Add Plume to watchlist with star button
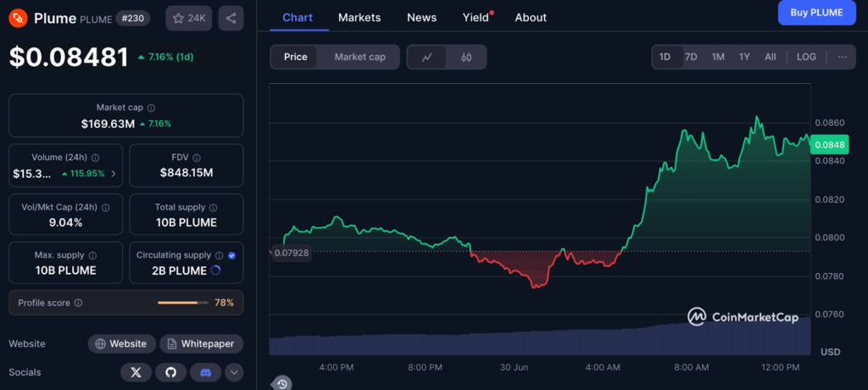This screenshot has height=390, width=868. (189, 18)
